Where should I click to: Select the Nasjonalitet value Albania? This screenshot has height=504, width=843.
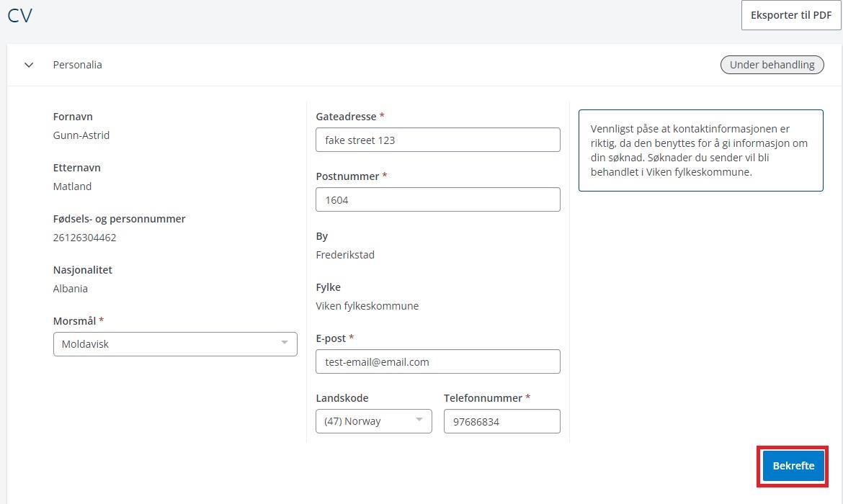tap(71, 289)
